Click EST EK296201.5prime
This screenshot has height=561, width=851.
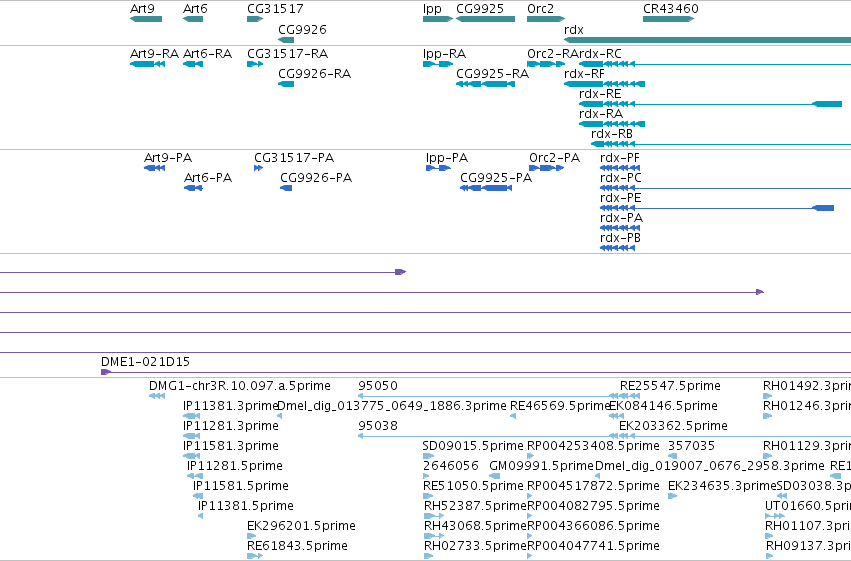tap(251, 536)
